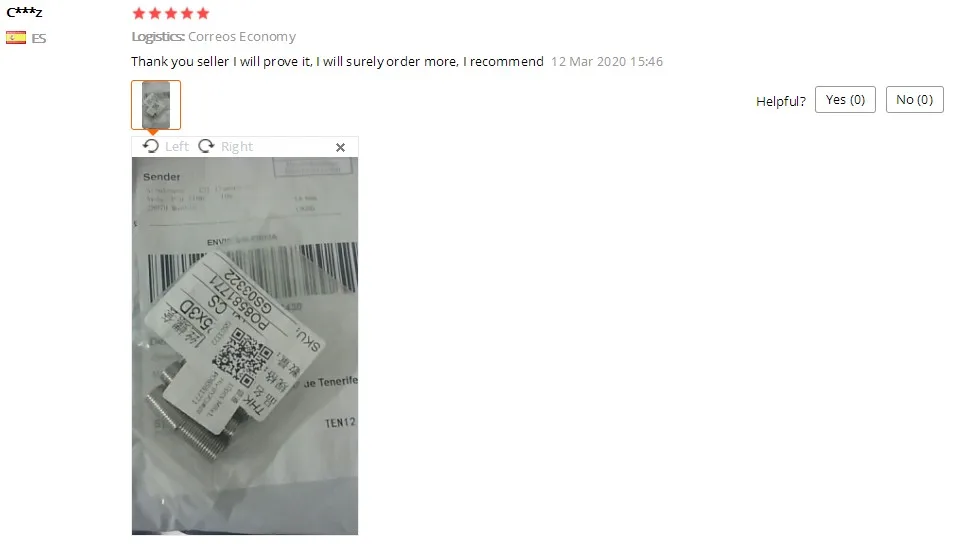The image size is (954, 544).
Task: Click the rotate right arrow icon
Action: coord(206,146)
